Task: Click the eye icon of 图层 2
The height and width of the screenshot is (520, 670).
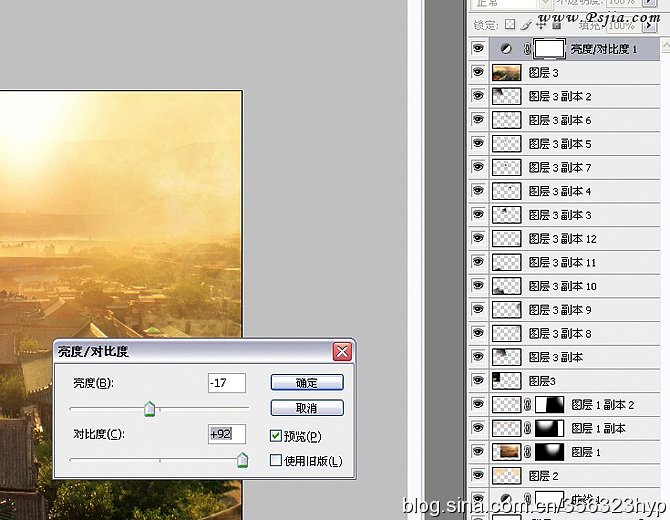Action: 478,475
